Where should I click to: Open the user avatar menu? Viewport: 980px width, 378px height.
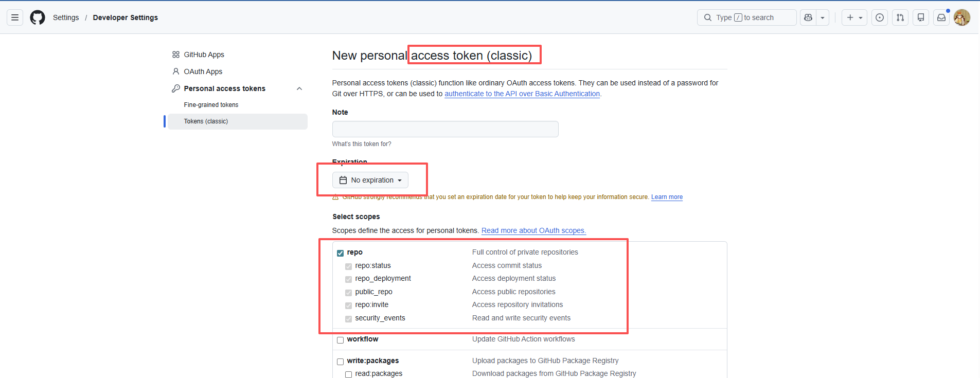coord(962,17)
